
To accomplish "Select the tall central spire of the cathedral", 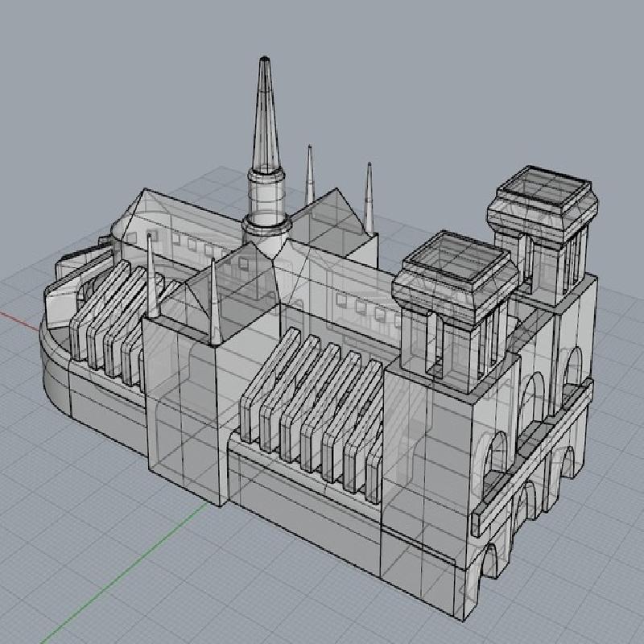I will 265,115.
